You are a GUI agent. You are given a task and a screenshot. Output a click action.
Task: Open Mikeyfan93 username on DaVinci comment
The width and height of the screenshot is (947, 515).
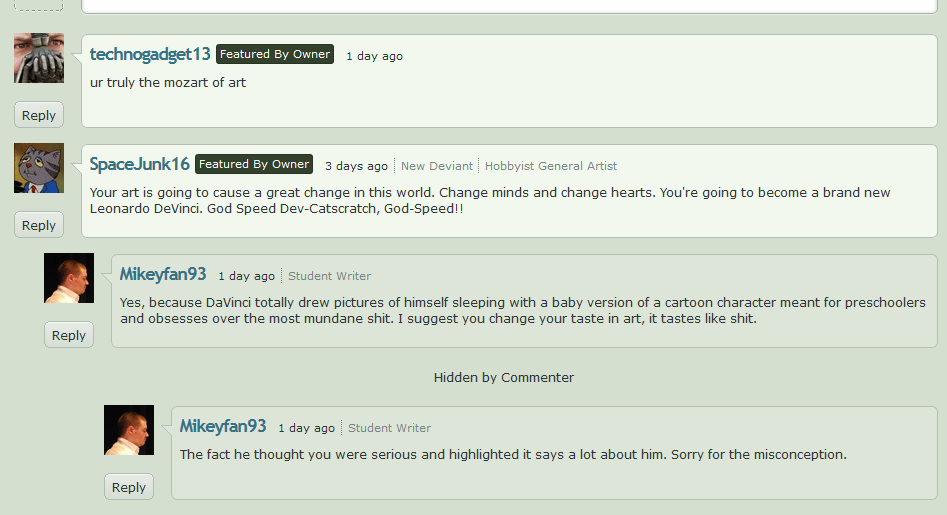[x=163, y=274]
